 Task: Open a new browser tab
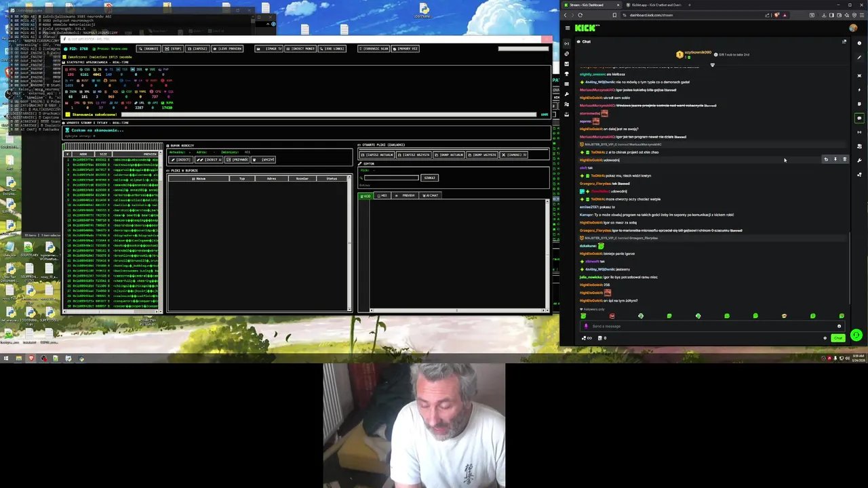pos(690,5)
